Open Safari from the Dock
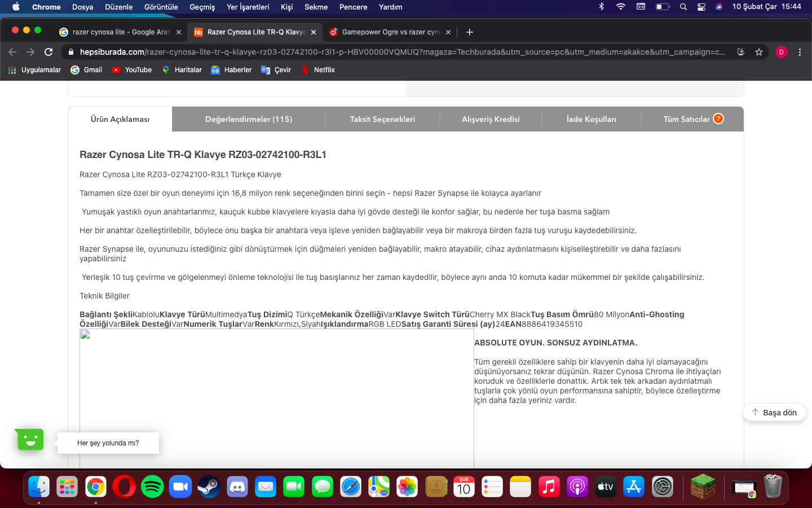 click(351, 487)
